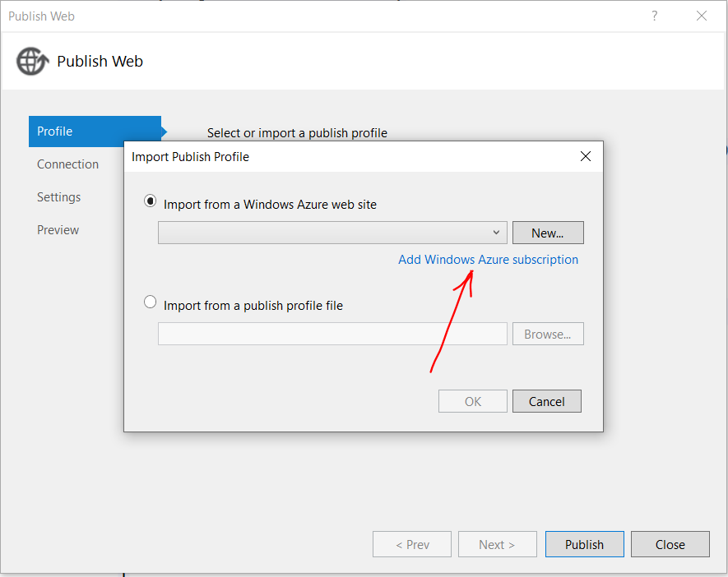Go to the Preview step
The image size is (728, 577).
point(58,230)
